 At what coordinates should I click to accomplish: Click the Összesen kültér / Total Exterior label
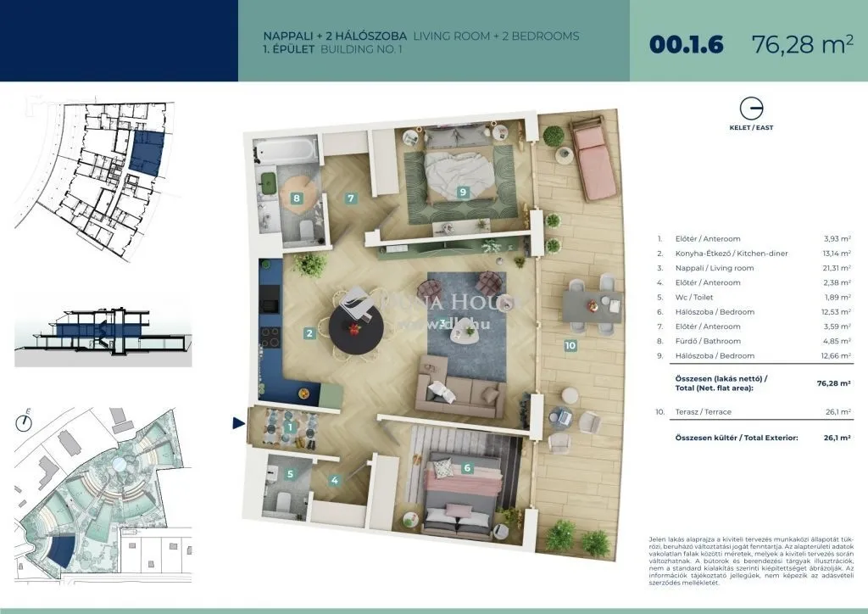click(737, 438)
